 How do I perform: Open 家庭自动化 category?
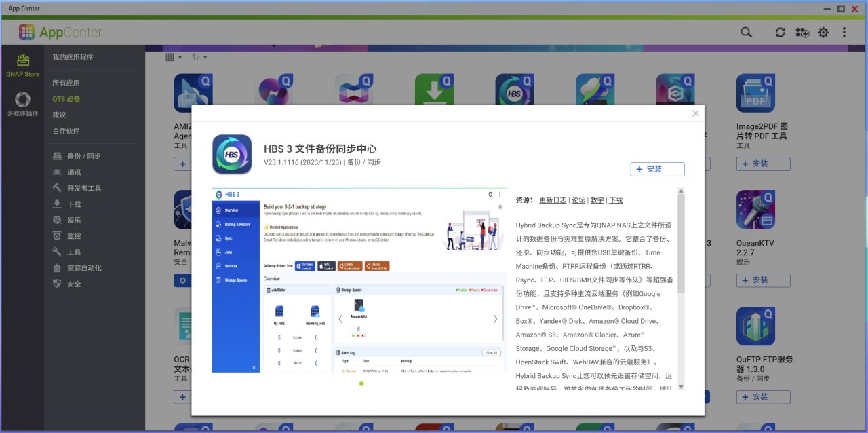[77, 268]
